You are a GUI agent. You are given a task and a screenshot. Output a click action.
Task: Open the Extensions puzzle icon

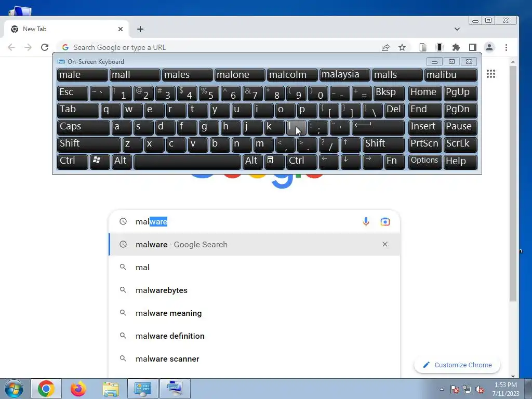click(456, 47)
